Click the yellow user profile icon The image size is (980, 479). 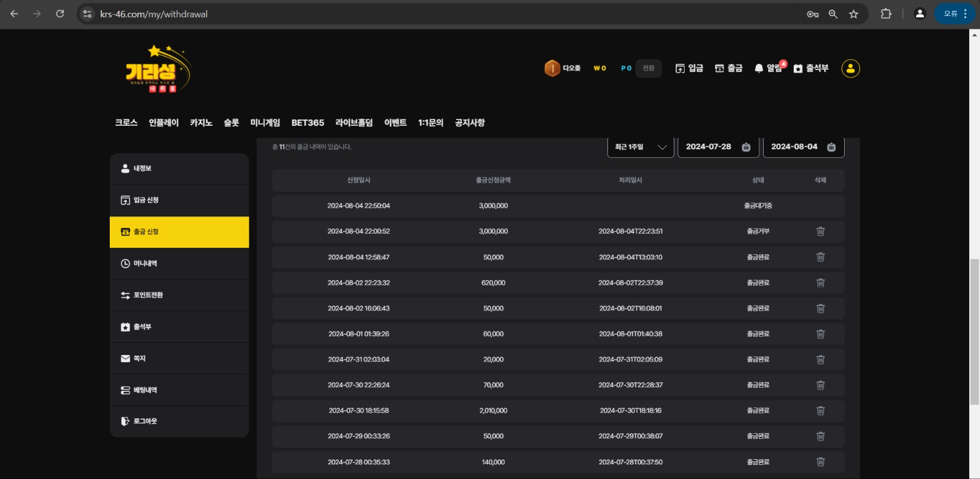[x=850, y=68]
